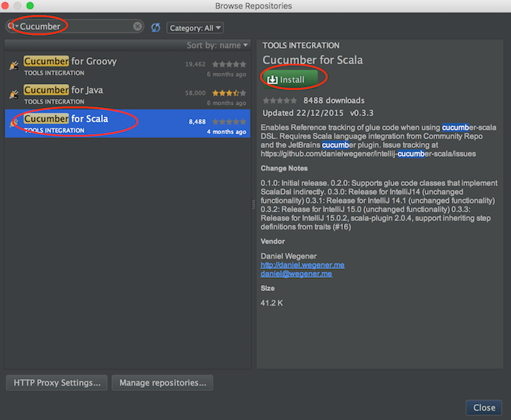Click the 'Updated 22/12/2015' text
511x420 pixels.
click(303, 113)
